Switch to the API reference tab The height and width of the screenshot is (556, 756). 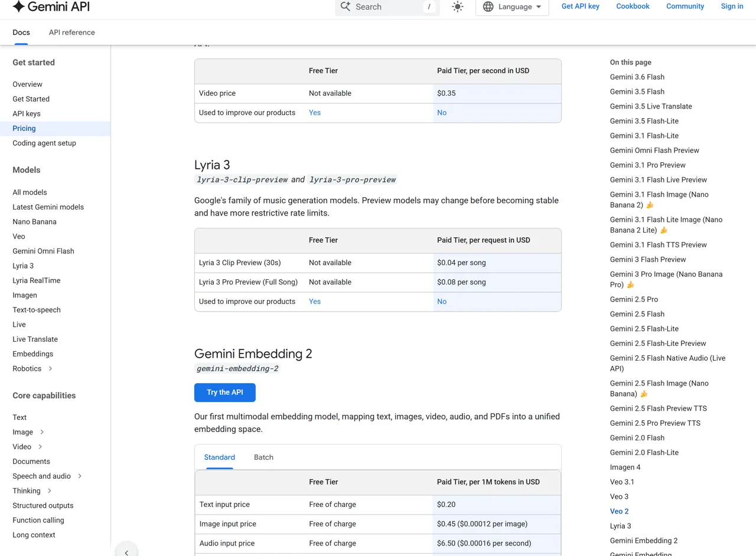point(72,32)
